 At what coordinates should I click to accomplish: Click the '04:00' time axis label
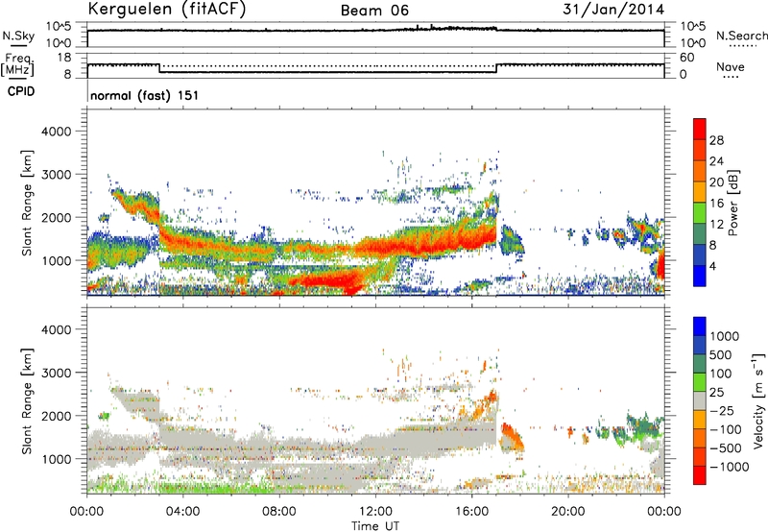point(182,512)
